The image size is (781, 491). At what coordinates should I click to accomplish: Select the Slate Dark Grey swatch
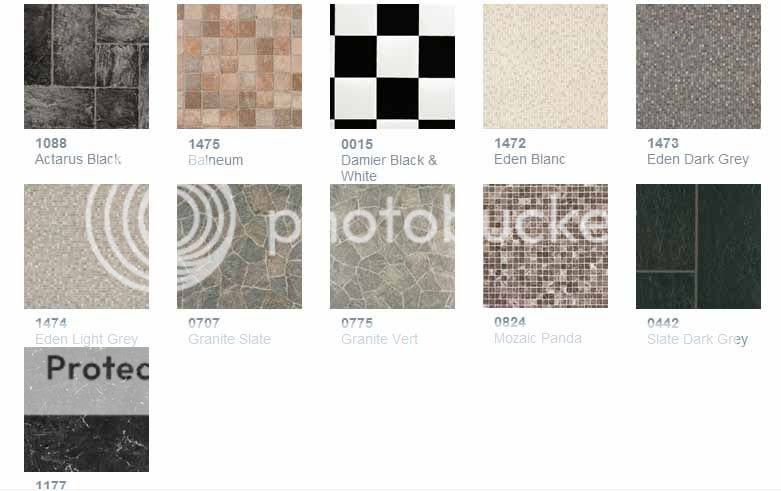pyautogui.click(x=698, y=246)
